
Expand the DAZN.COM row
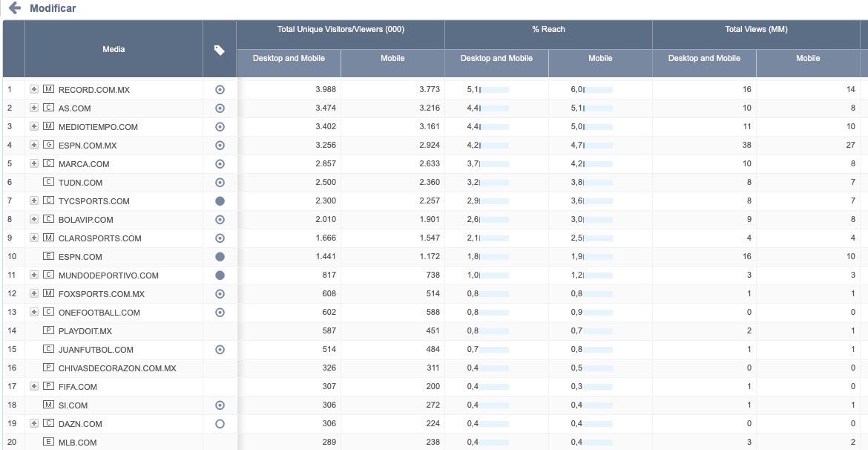(x=34, y=423)
